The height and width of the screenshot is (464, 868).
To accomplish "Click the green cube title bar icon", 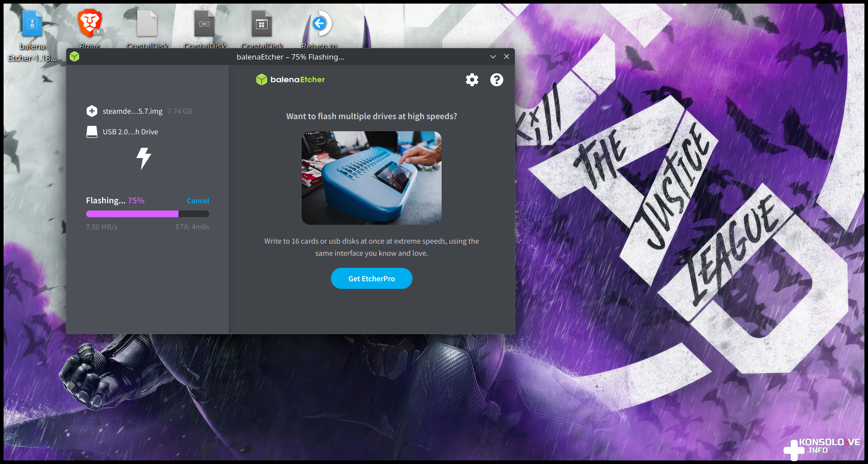I will coord(74,57).
